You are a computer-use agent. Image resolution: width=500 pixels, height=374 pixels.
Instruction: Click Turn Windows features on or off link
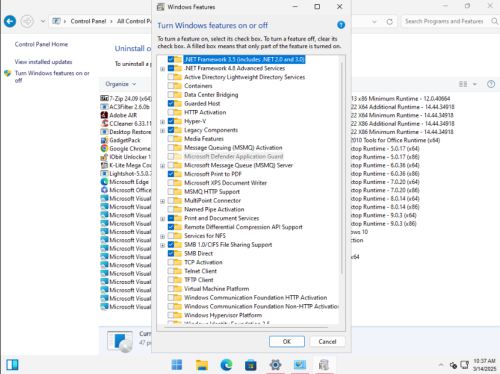(x=52, y=77)
